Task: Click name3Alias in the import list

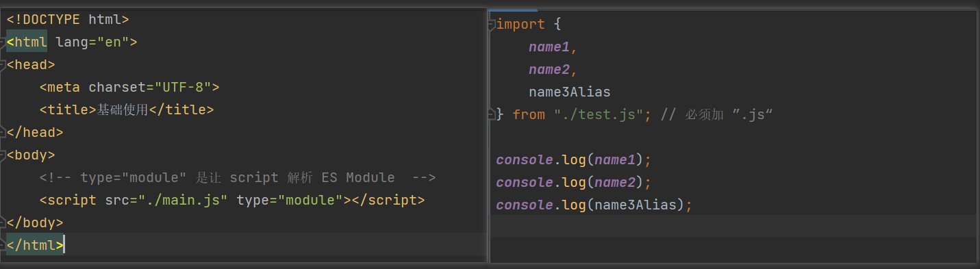Action: (569, 92)
